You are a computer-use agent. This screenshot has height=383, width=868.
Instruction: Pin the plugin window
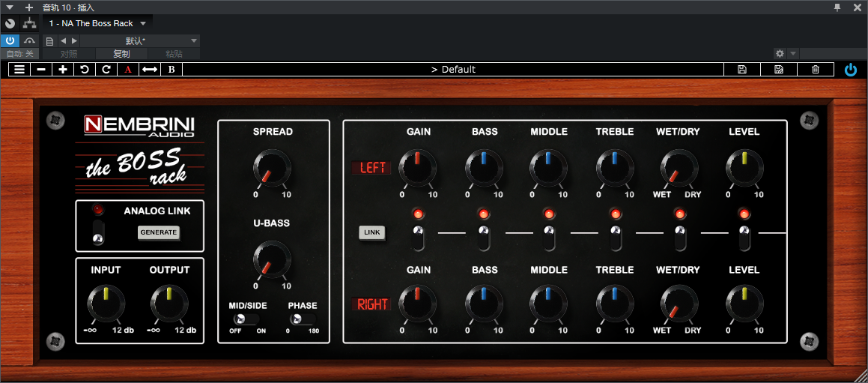coord(837,7)
